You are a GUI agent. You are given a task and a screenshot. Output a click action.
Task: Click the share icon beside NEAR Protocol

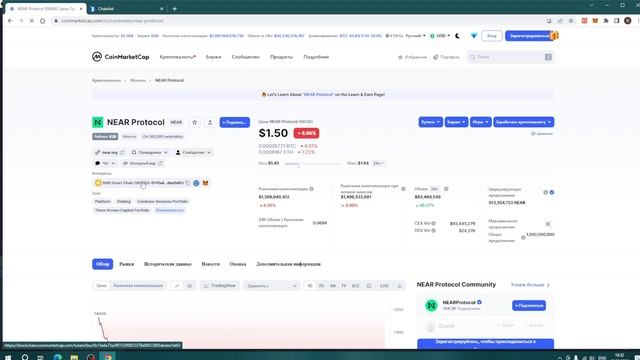coord(210,122)
